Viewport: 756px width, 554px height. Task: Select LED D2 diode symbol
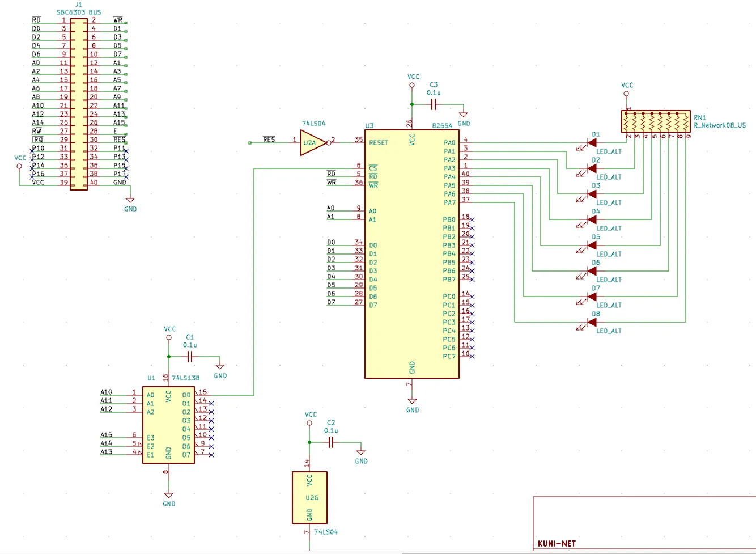pyautogui.click(x=592, y=168)
